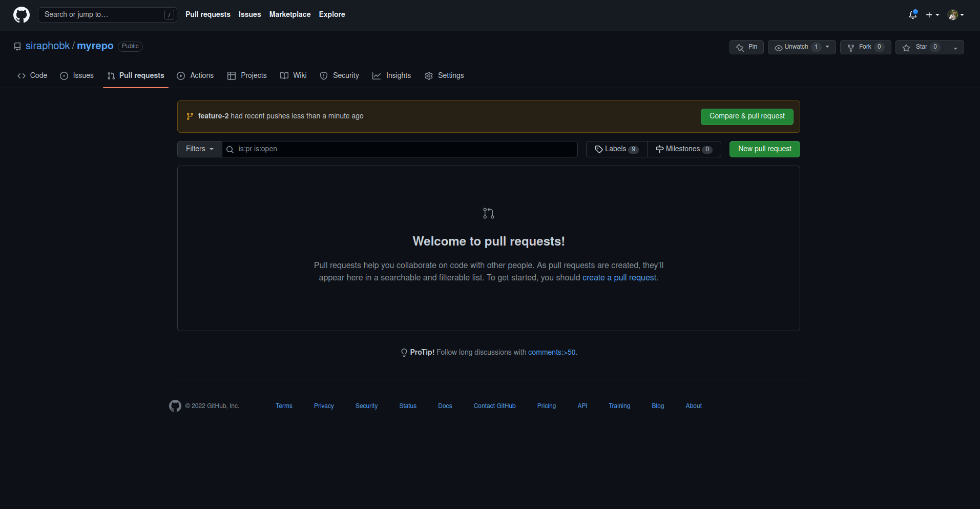Expand the star lists dropdown arrow
The height and width of the screenshot is (509, 980).
pyautogui.click(x=955, y=48)
